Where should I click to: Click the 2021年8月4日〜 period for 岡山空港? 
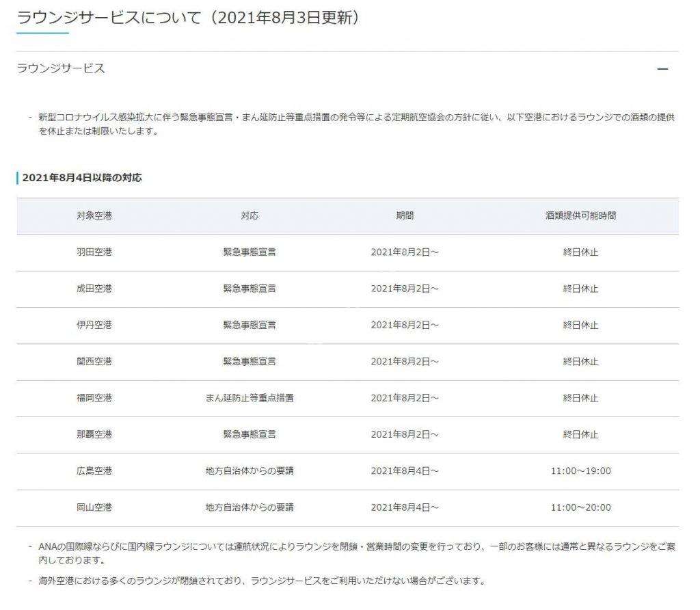tap(405, 507)
